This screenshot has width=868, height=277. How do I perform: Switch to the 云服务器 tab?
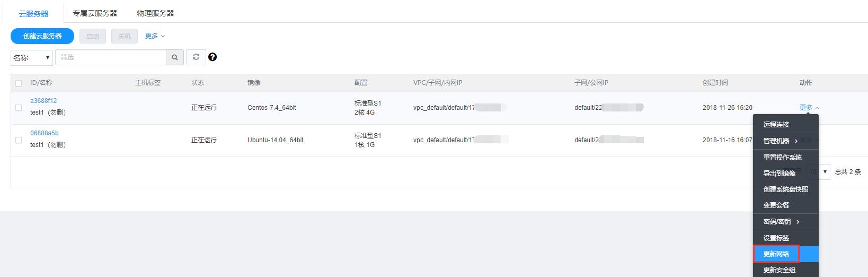click(x=33, y=13)
